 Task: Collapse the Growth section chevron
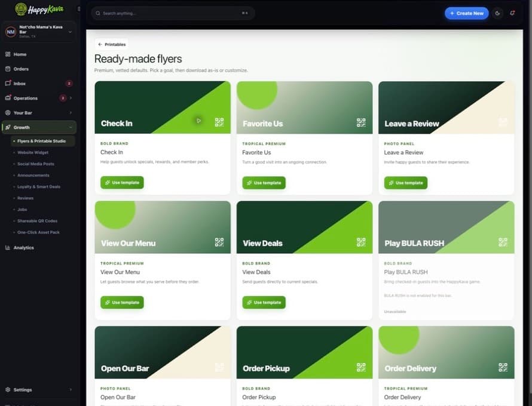click(x=71, y=127)
